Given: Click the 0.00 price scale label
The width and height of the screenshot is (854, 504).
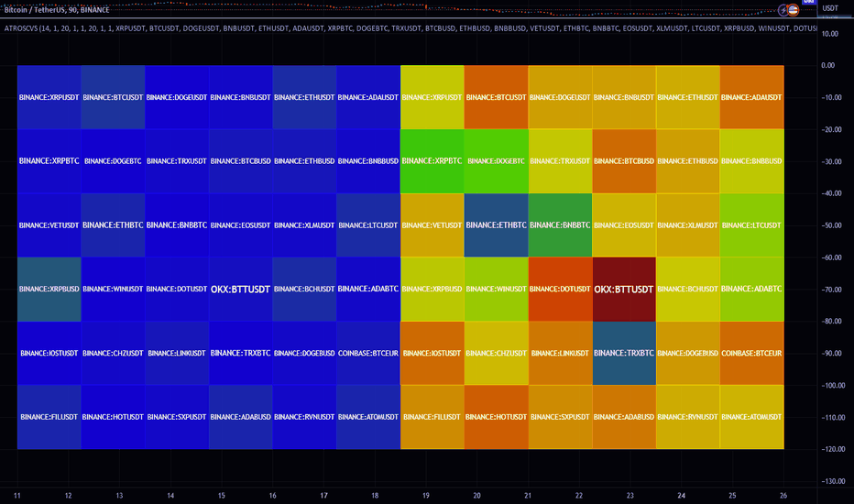Looking at the screenshot, I should click(827, 65).
